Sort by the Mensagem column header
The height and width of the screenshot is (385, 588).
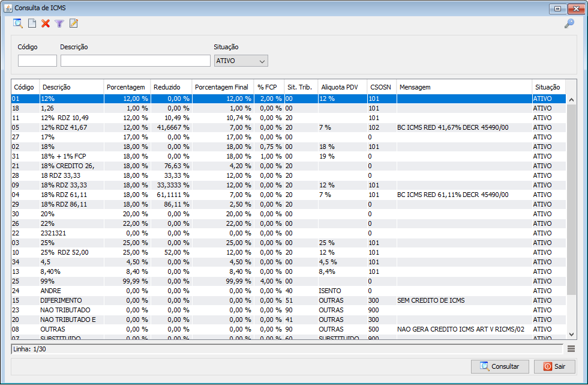click(x=464, y=87)
